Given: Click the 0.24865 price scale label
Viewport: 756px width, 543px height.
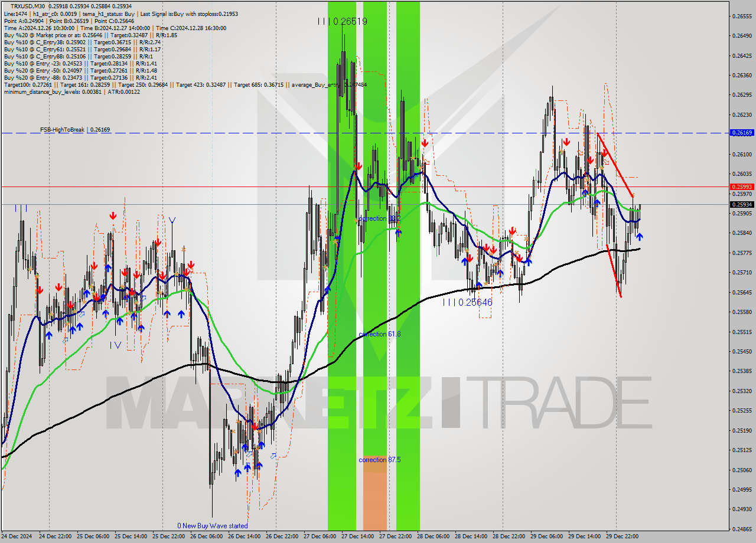Looking at the screenshot, I should [x=742, y=529].
